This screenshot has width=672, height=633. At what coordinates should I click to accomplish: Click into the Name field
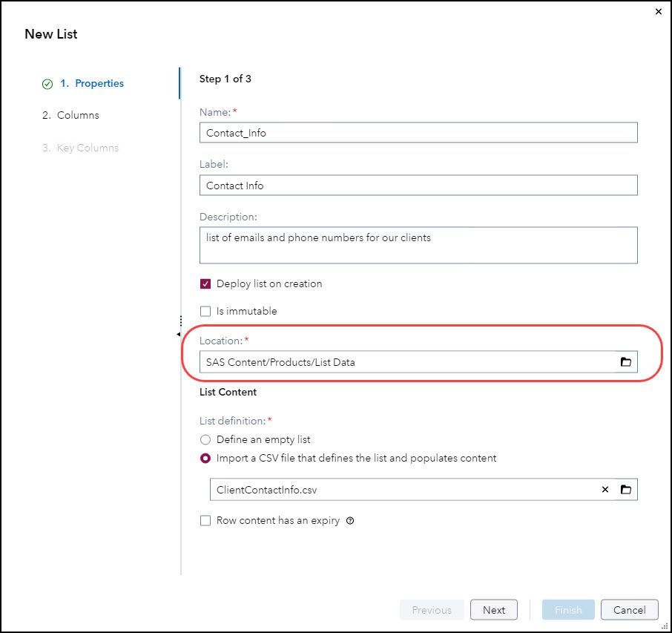418,133
